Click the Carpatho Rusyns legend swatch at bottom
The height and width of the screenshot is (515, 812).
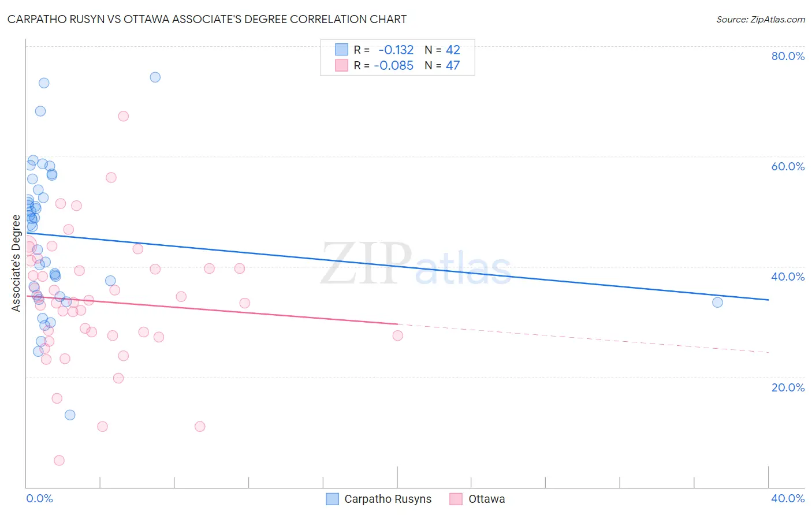tap(332, 499)
